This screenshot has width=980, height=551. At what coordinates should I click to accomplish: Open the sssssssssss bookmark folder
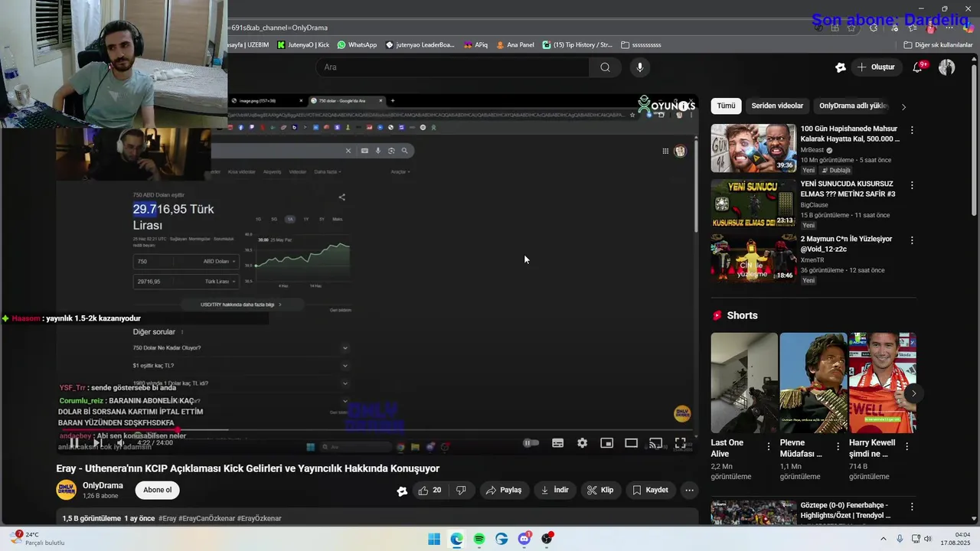[x=642, y=45]
